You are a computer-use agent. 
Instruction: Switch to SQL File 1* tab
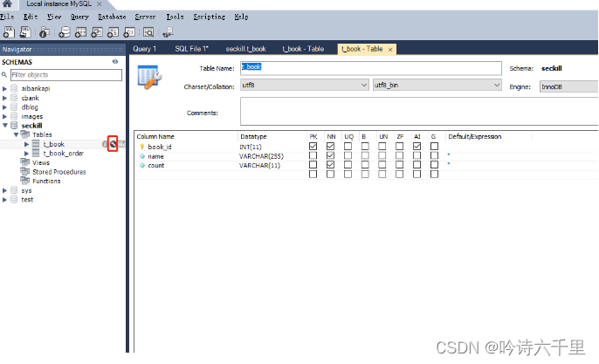(x=191, y=49)
